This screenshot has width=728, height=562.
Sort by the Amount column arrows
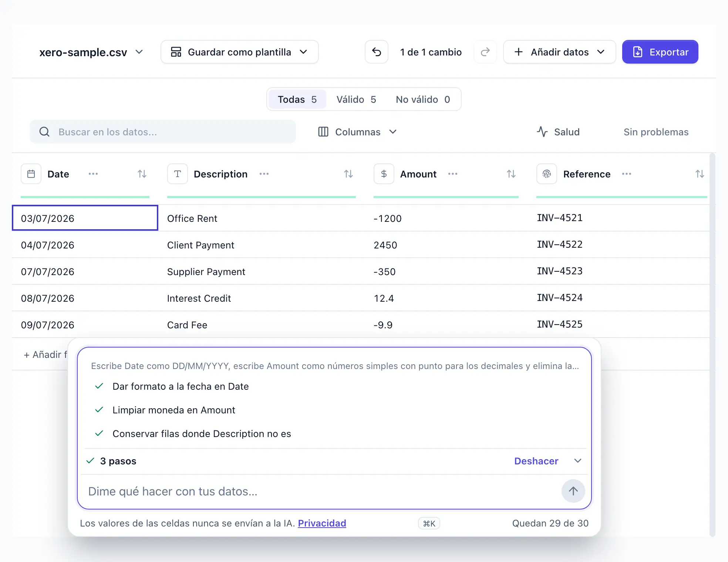(511, 174)
